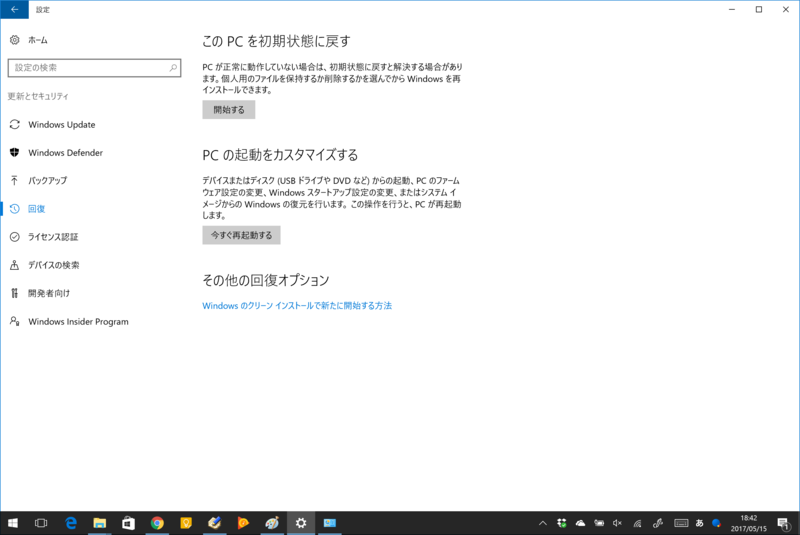Open the Action Center notifications icon
The image size is (800, 535).
[783, 523]
